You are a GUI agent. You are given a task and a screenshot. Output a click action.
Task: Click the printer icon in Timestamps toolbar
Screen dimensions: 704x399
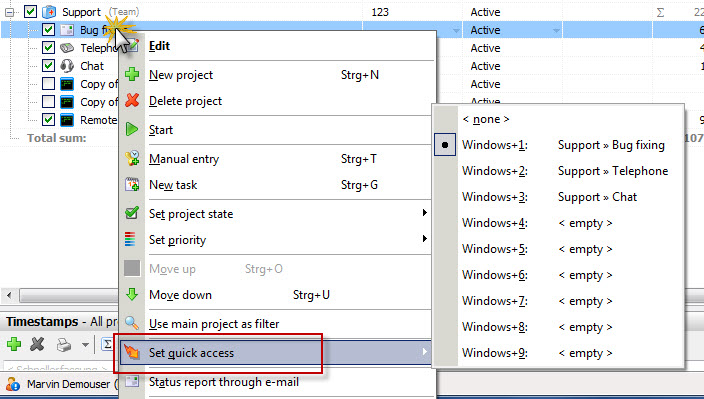pos(64,345)
